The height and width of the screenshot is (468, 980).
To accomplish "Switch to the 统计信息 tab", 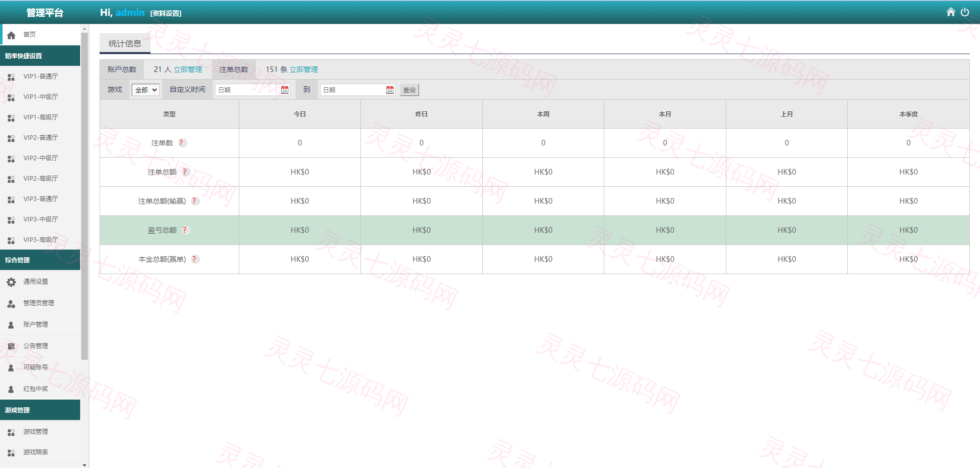I will click(125, 43).
